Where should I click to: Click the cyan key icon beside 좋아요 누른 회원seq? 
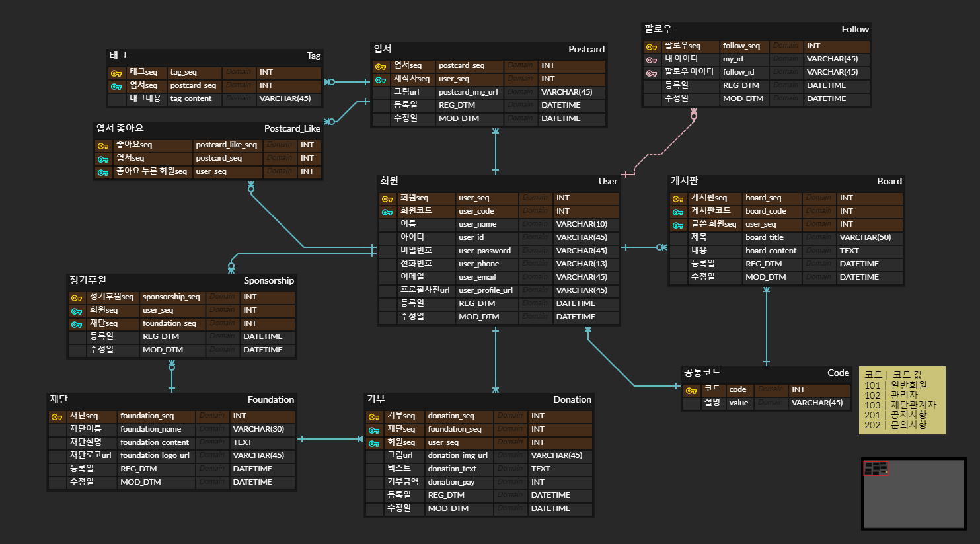[x=103, y=173]
